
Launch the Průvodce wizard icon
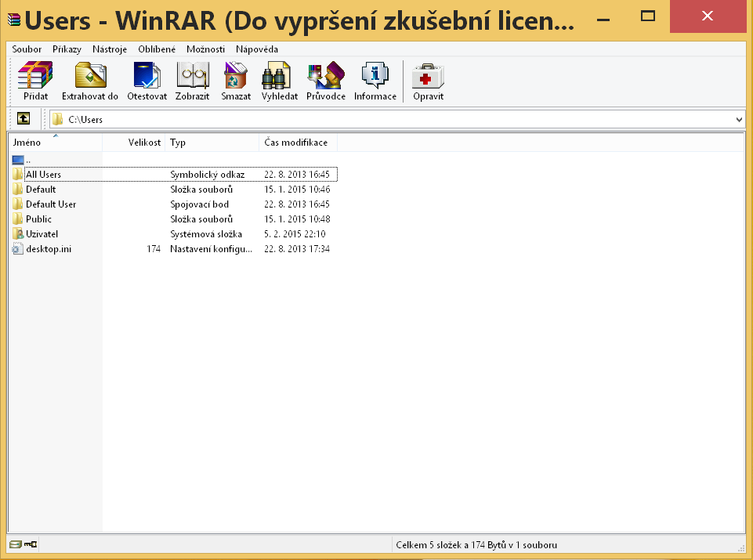click(326, 75)
